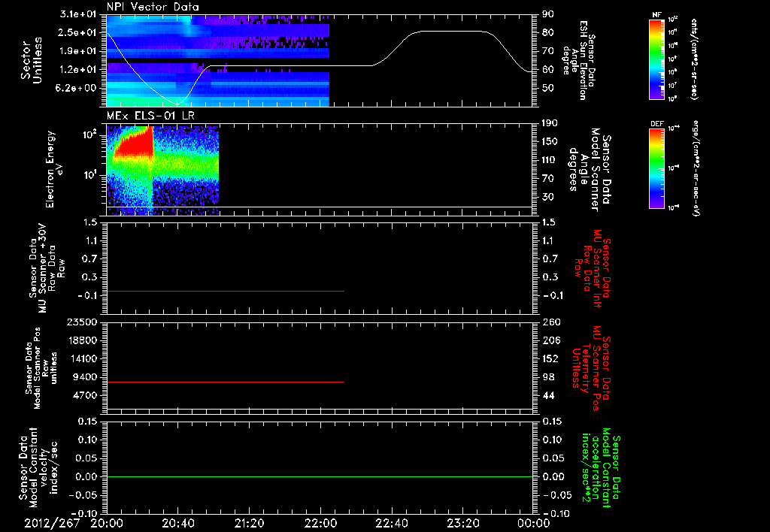Click the Model Scanner Angle degrees axis label
The width and height of the screenshot is (770, 532).
pyautogui.click(x=590, y=169)
